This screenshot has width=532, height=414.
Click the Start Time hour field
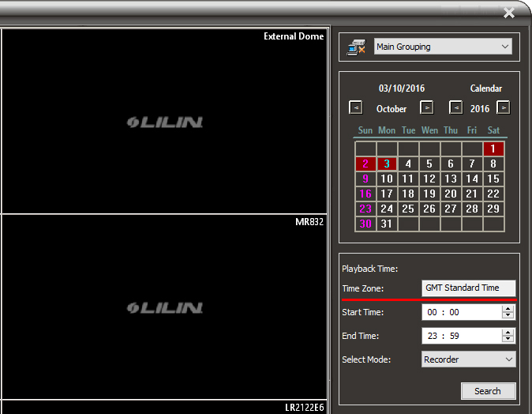click(x=432, y=313)
